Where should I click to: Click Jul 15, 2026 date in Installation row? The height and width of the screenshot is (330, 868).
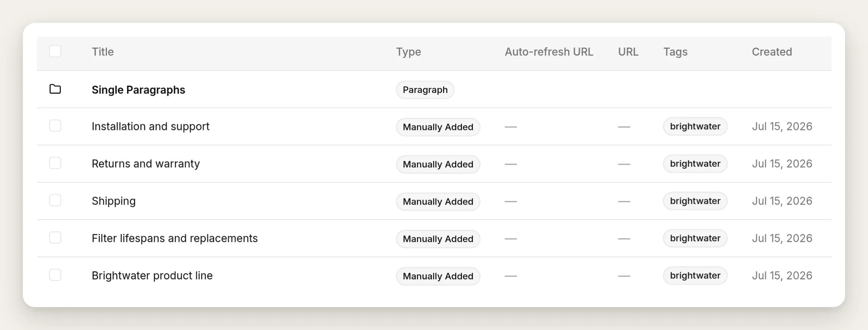782,127
